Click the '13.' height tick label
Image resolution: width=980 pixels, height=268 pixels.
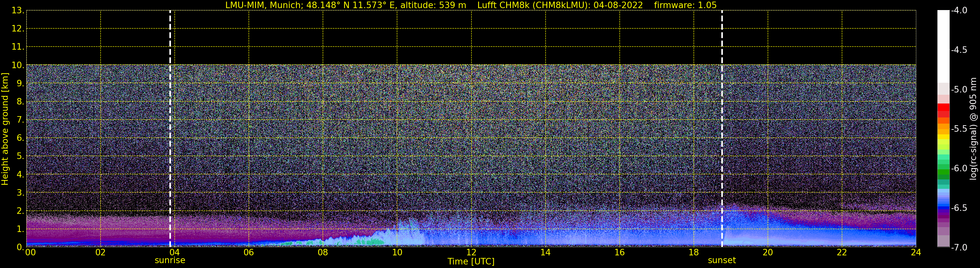(18, 11)
